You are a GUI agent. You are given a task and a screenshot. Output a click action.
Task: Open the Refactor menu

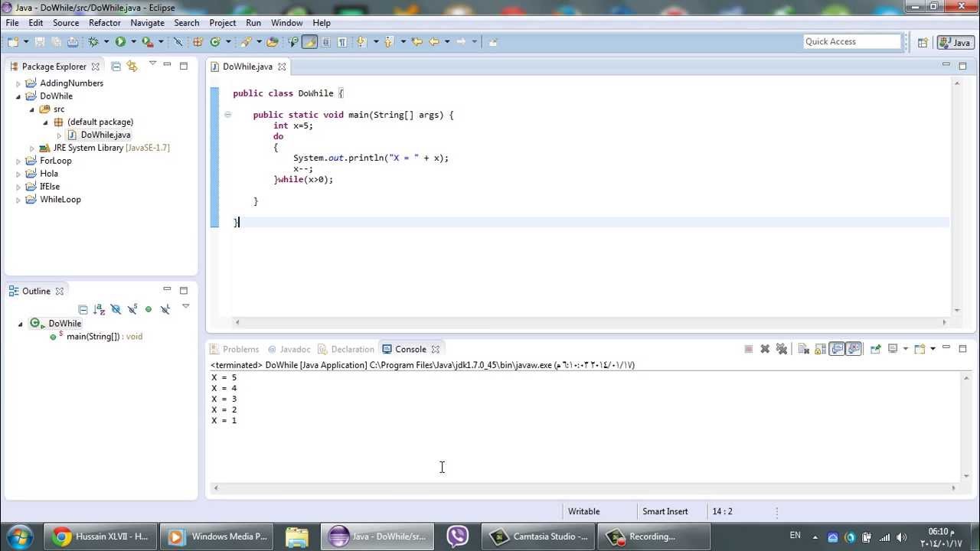[x=105, y=23]
